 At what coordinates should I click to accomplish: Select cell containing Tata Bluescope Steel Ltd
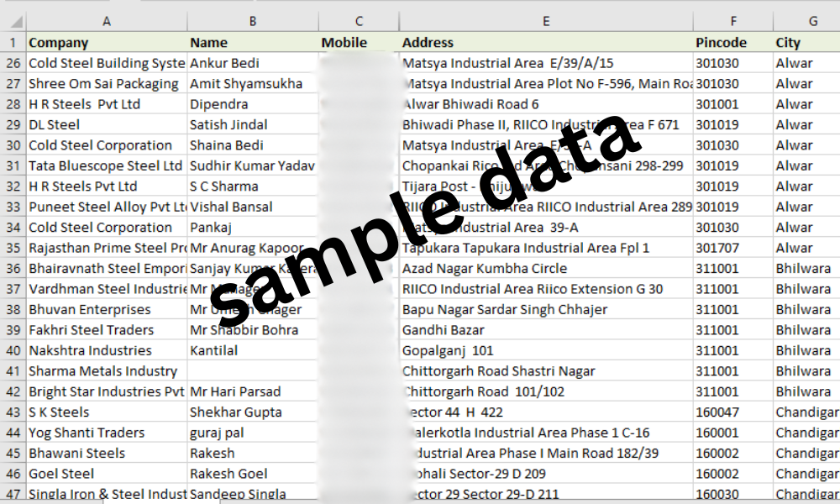point(107,166)
